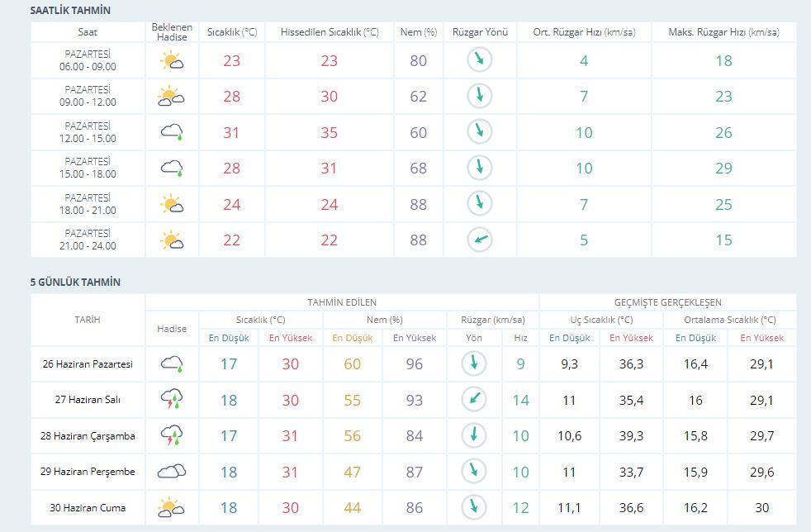The width and height of the screenshot is (811, 532).
Task: Click the wind direction icon for 30 Haziran Cuma
Action: click(473, 506)
